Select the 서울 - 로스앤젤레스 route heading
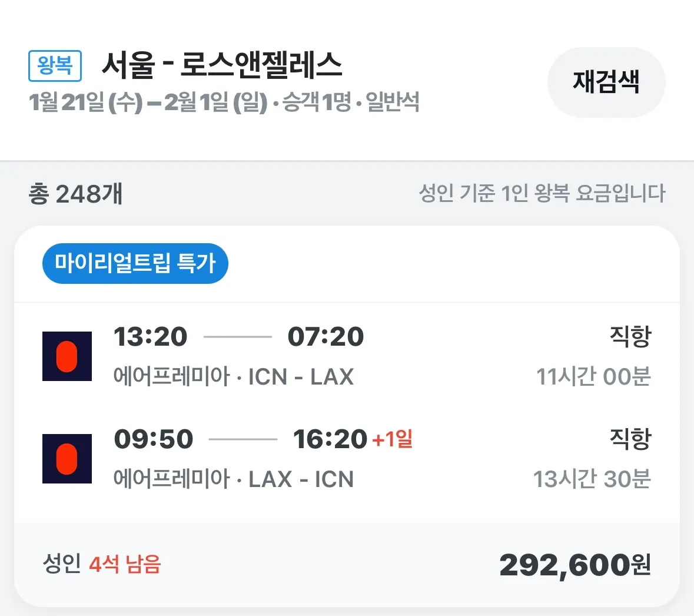This screenshot has width=694, height=616. (x=223, y=65)
